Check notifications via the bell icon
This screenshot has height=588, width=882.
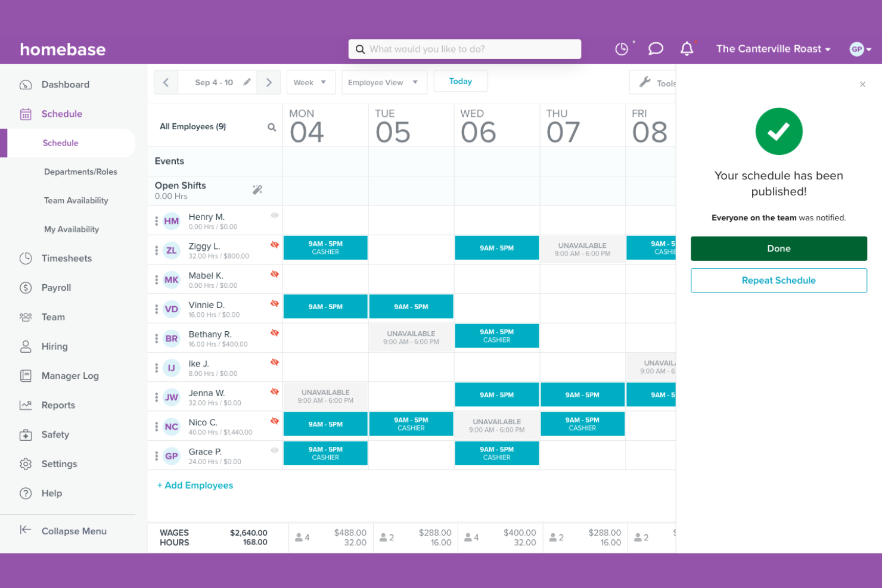[688, 49]
